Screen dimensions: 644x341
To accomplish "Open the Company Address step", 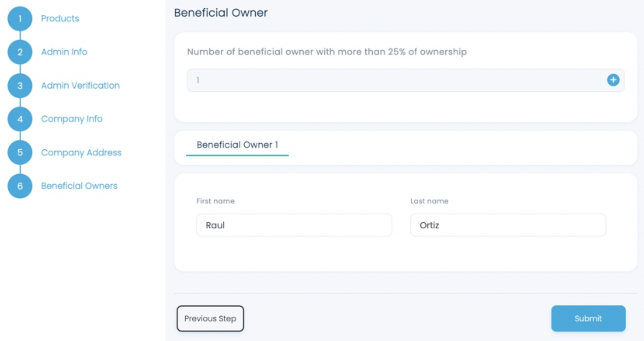I will coord(81,152).
